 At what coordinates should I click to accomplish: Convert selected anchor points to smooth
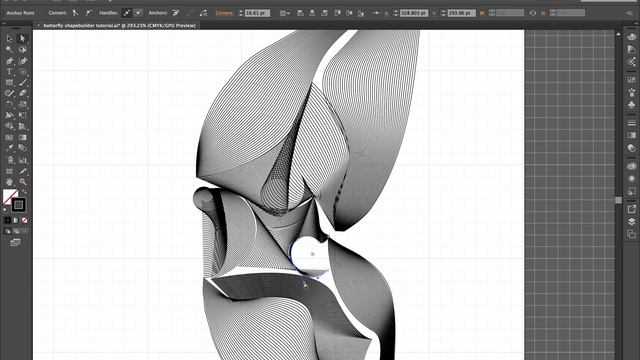[x=89, y=13]
